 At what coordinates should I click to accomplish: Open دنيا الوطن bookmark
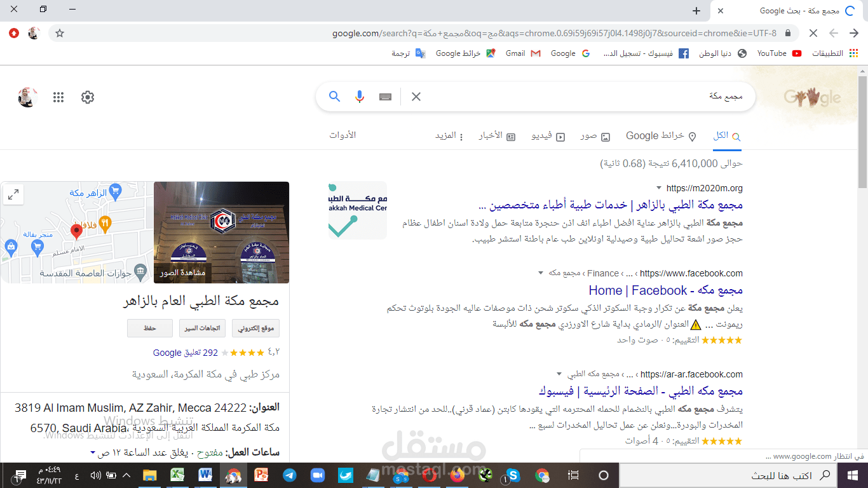click(723, 53)
